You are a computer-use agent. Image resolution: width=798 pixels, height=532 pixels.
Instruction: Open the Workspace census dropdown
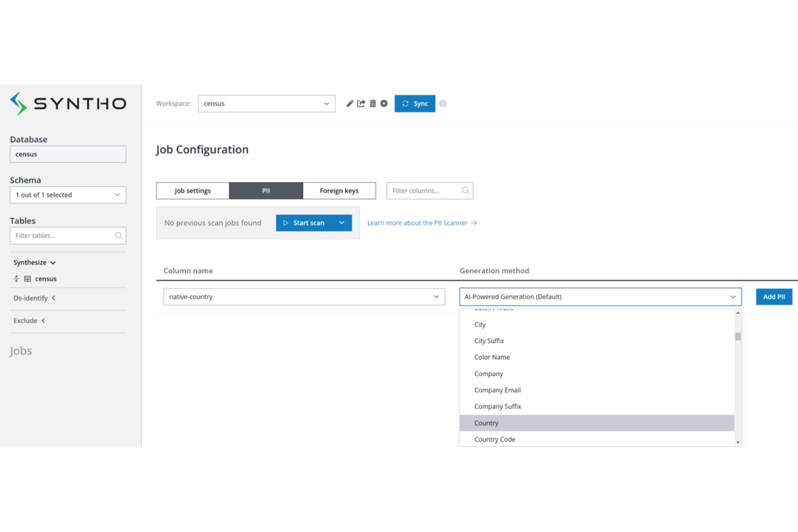(266, 103)
